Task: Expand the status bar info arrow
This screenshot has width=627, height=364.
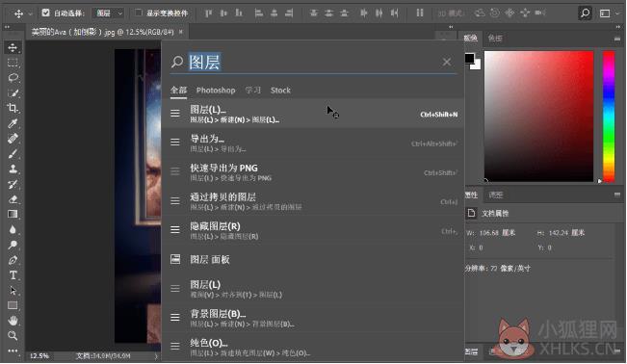Action: (x=156, y=356)
